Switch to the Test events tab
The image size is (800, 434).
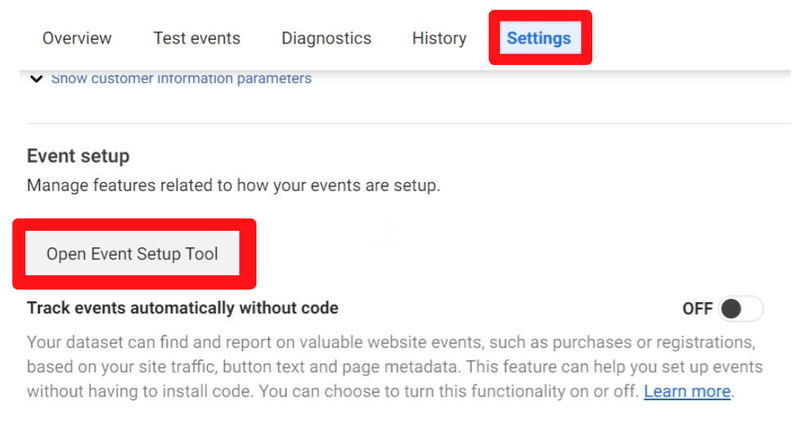click(196, 38)
